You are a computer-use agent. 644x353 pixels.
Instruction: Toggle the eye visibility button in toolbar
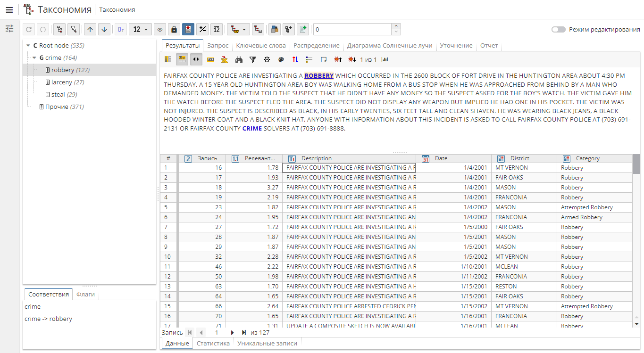click(160, 29)
